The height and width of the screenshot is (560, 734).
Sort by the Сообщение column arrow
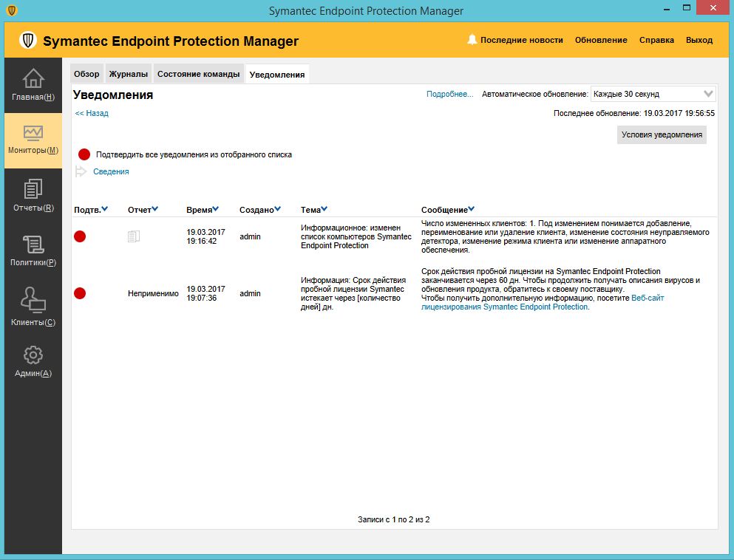[x=472, y=209]
